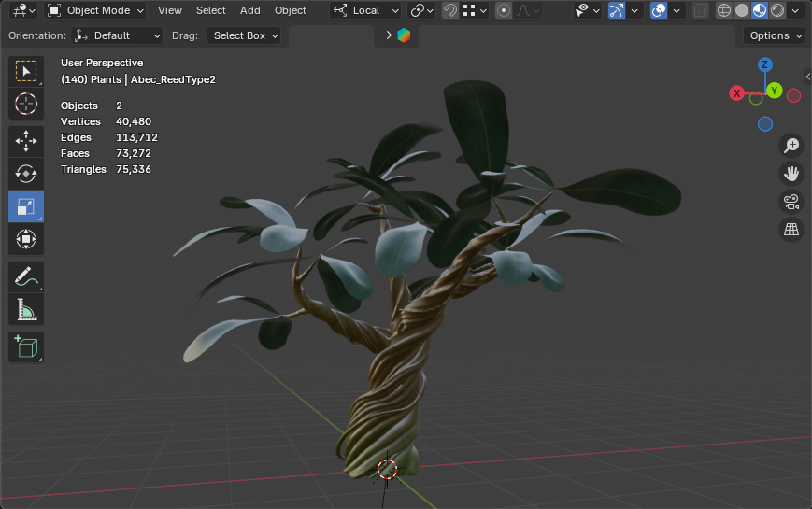Toggle camera view with the camera icon
Image resolution: width=812 pixels, height=509 pixels.
(x=791, y=202)
